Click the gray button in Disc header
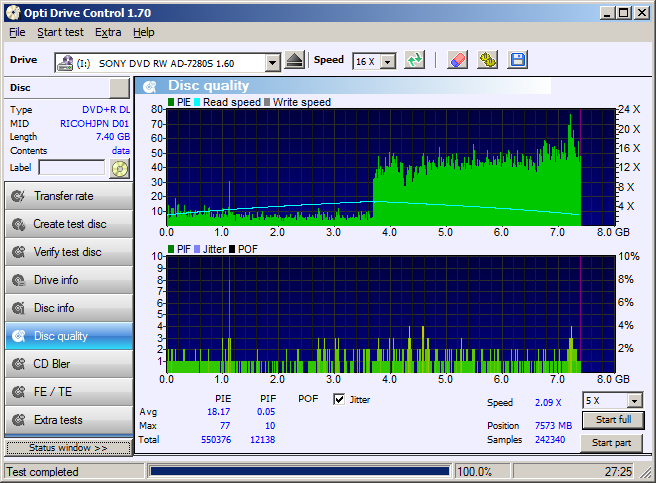Screen dimensions: 656x483 coord(119,88)
